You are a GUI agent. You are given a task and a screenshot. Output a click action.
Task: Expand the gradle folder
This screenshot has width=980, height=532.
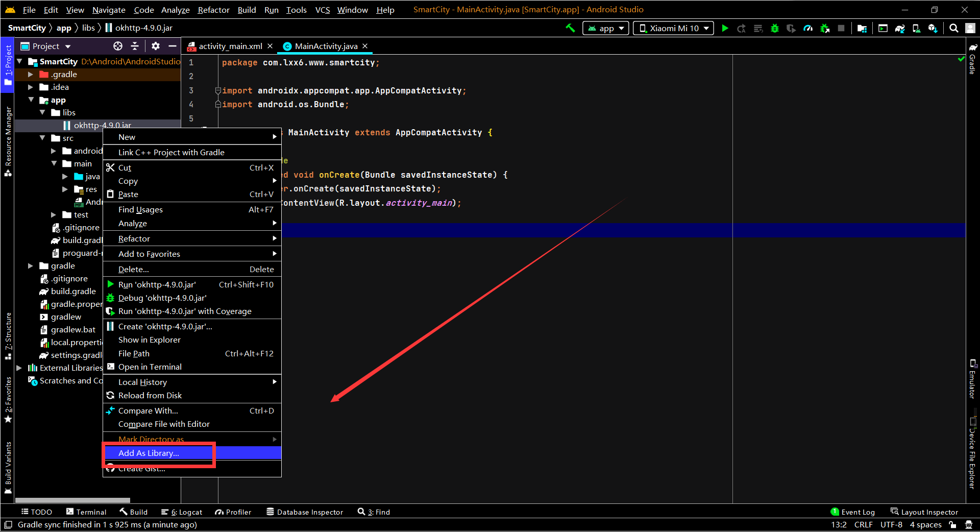click(31, 266)
